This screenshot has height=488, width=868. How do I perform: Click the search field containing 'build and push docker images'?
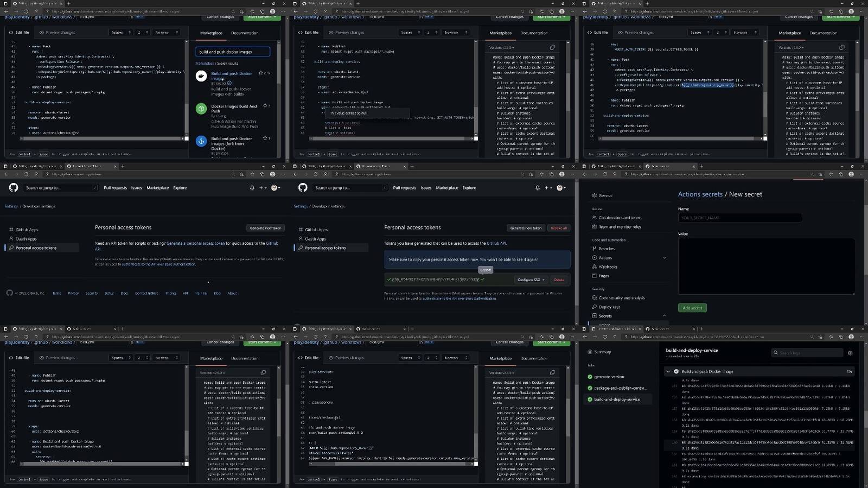tap(232, 52)
